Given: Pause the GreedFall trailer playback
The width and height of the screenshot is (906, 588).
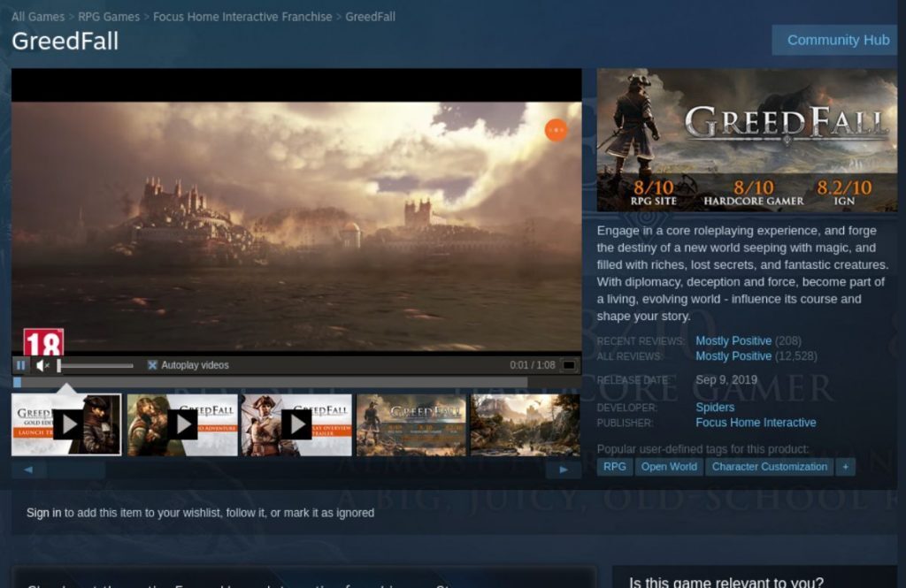Looking at the screenshot, I should 21,364.
